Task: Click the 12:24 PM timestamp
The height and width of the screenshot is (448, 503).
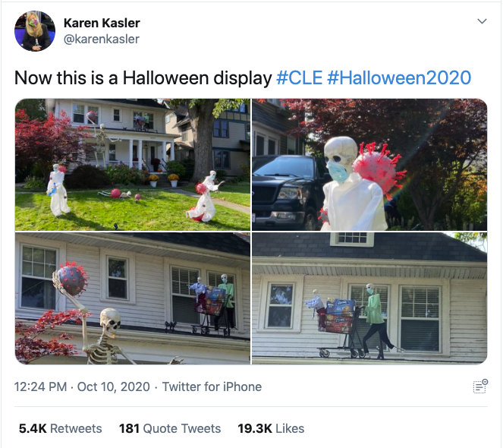Action: (x=40, y=386)
